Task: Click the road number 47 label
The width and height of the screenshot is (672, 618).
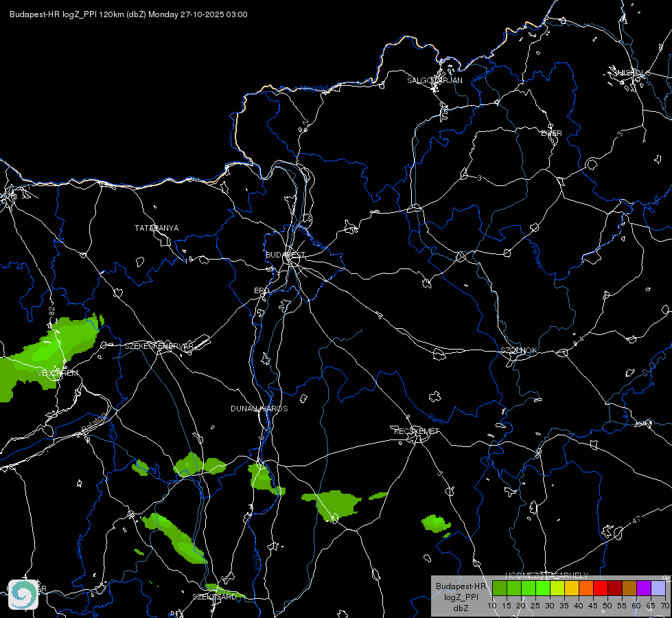Action: 636,520
